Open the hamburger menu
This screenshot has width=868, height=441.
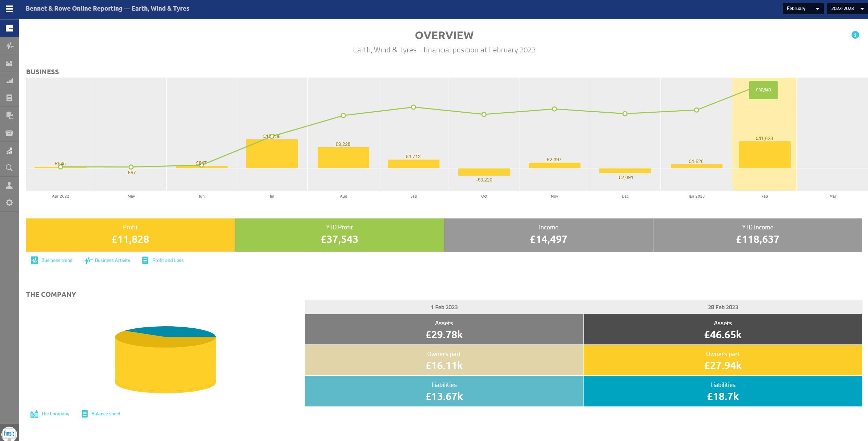tap(9, 9)
